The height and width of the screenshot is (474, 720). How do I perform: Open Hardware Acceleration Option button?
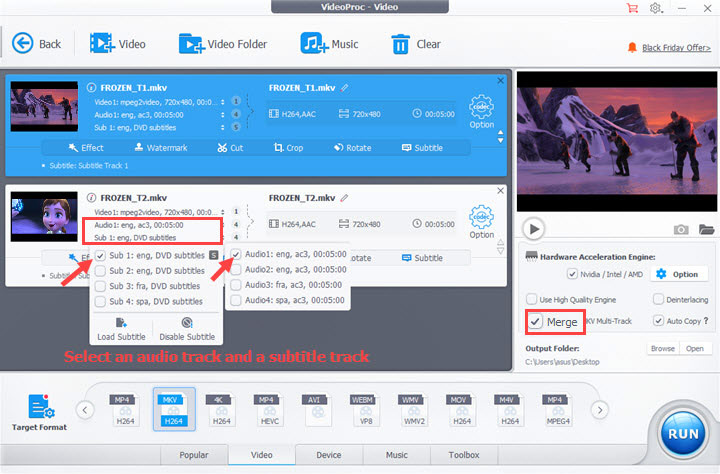pos(678,274)
